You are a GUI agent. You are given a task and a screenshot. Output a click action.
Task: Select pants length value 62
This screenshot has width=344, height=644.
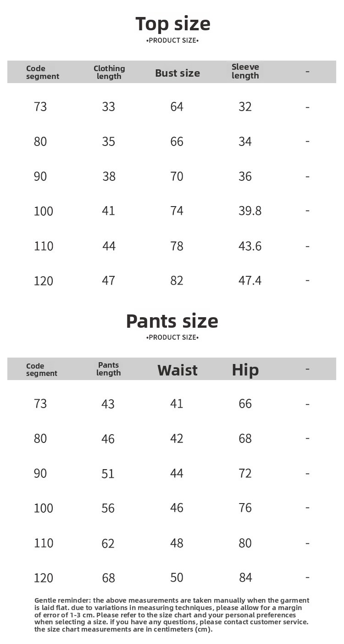click(108, 543)
